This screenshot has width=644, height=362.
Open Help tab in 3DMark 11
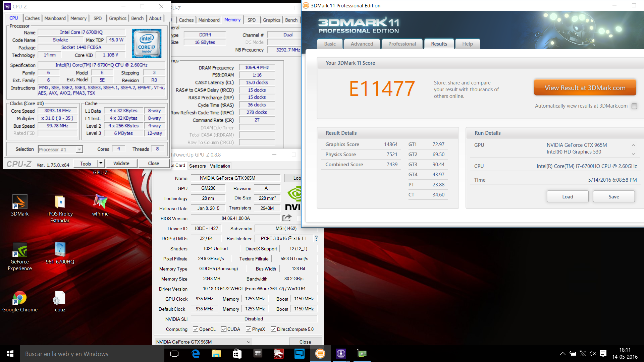pos(468,44)
